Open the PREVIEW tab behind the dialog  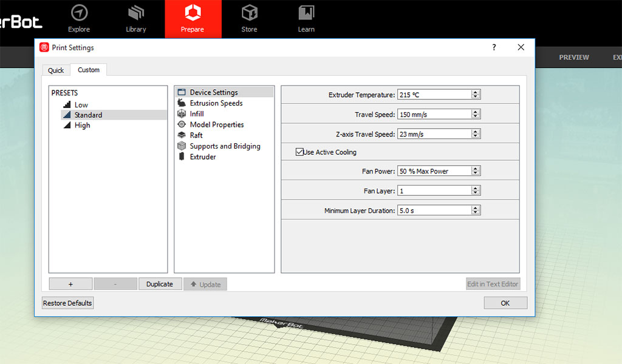[x=574, y=58]
